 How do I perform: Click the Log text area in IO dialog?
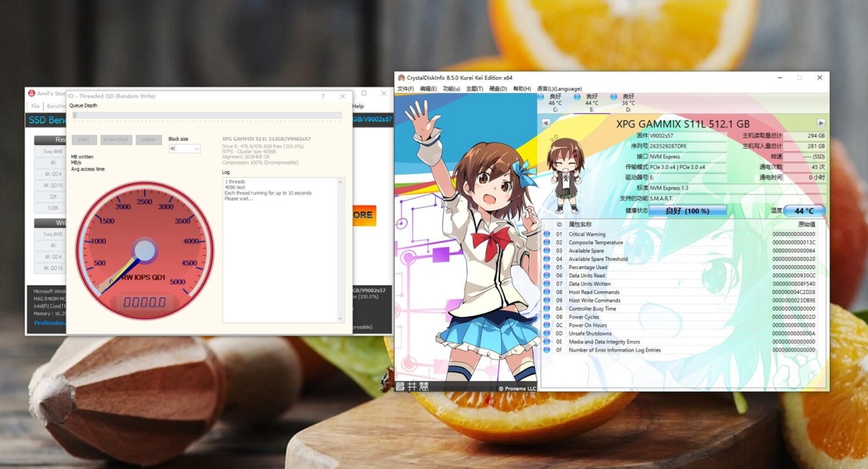pos(280,250)
